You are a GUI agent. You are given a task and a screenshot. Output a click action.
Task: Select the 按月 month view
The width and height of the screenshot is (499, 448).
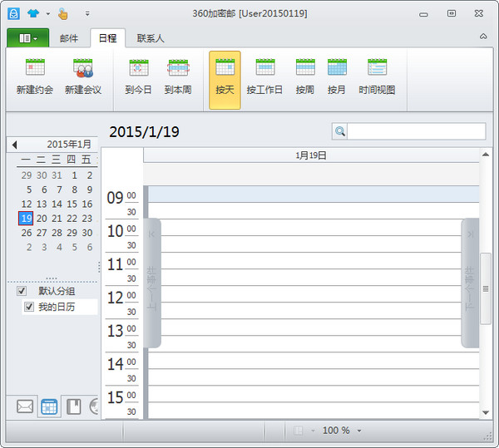(337, 68)
